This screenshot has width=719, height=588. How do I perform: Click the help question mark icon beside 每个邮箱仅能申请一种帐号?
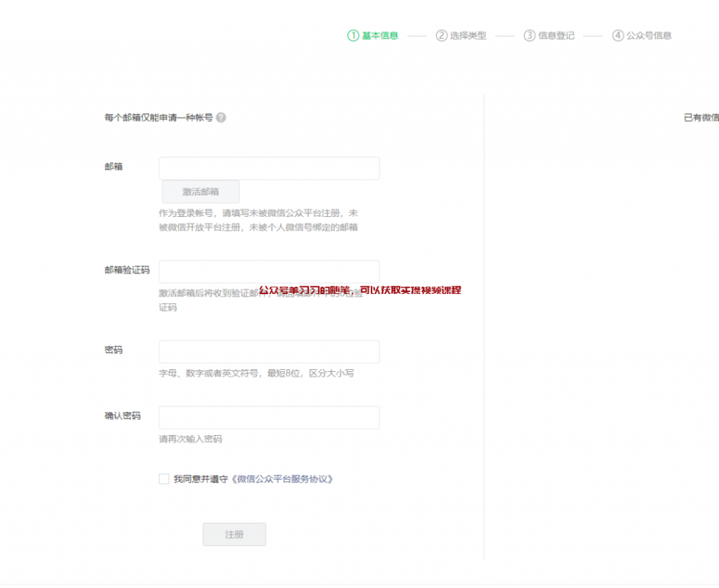point(222,117)
